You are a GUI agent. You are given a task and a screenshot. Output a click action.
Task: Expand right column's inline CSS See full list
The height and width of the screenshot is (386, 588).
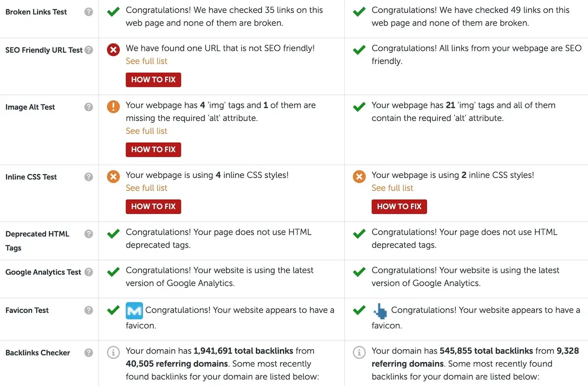coord(392,188)
